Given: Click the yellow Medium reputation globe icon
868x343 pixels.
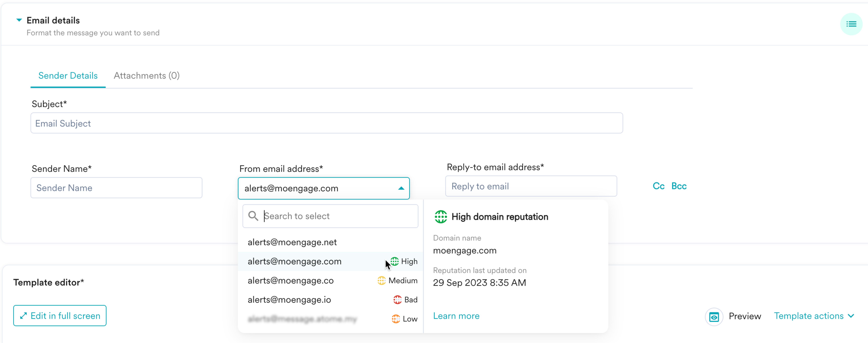Looking at the screenshot, I should 381,280.
